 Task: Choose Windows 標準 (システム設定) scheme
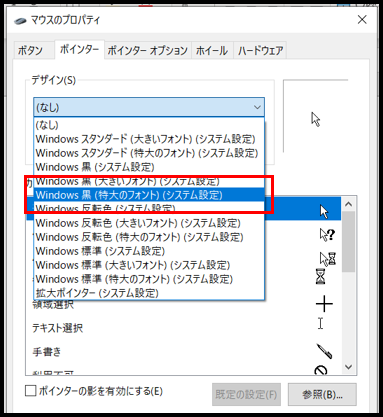click(x=149, y=251)
